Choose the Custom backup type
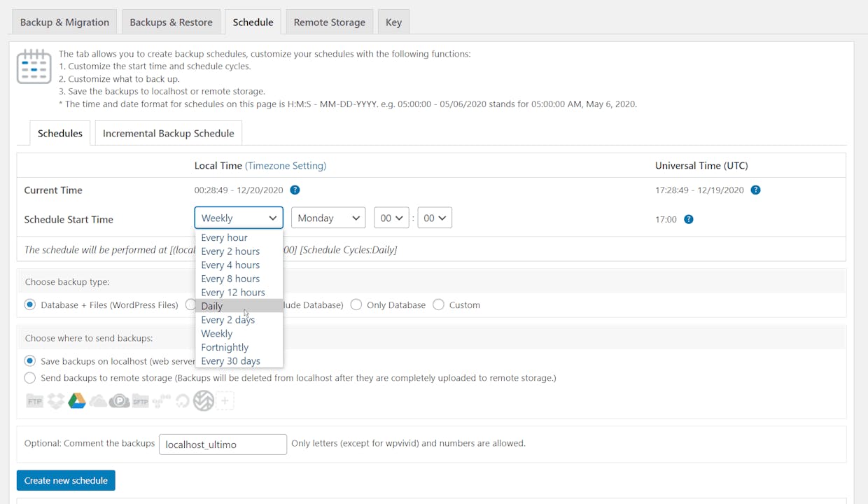This screenshot has height=504, width=868. 439,304
